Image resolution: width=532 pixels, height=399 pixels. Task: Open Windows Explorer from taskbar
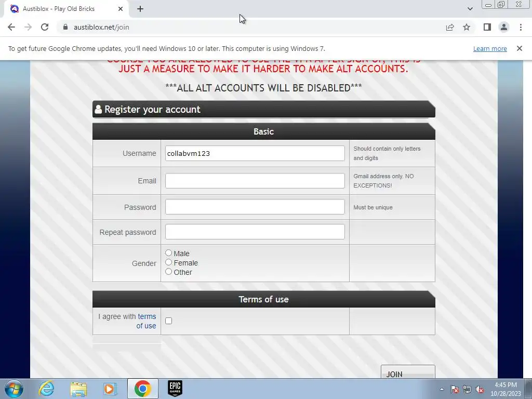78,389
